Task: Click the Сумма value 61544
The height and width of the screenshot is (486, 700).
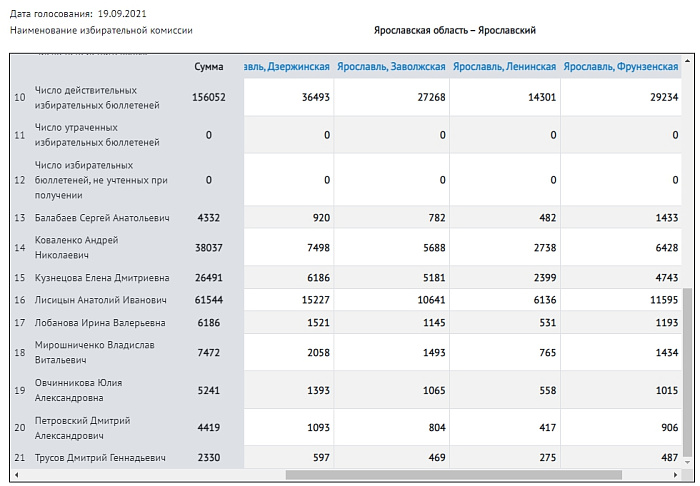Action: click(208, 300)
